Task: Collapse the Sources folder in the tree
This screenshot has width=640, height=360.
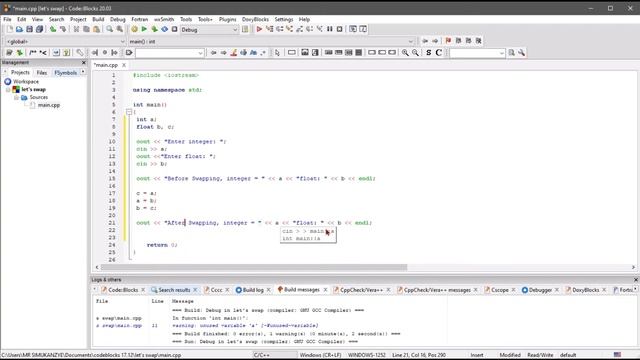Action: coord(16,98)
